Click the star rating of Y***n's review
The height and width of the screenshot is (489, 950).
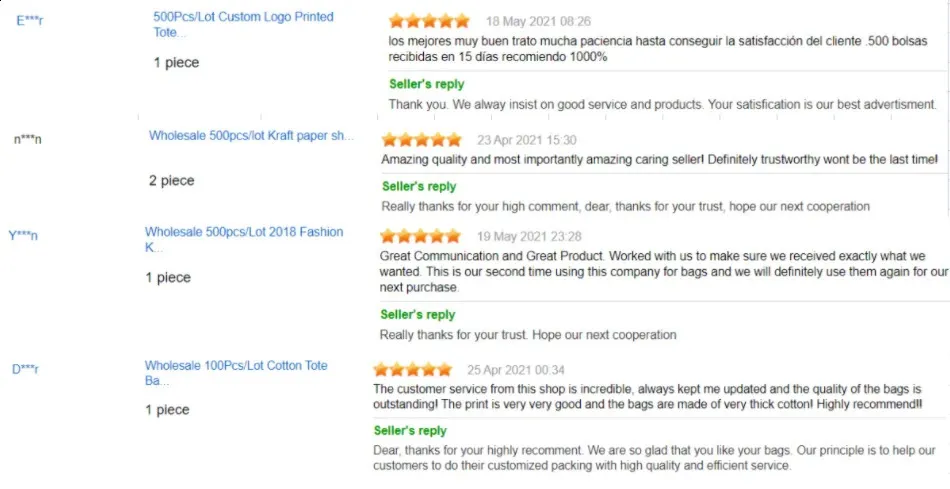(x=420, y=236)
